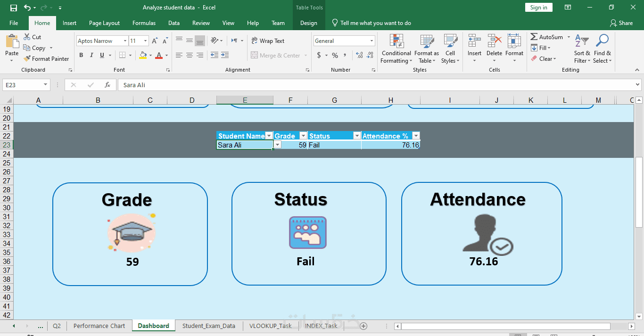Open the Student Name filter dropdown
The width and height of the screenshot is (644, 336).
tap(269, 136)
